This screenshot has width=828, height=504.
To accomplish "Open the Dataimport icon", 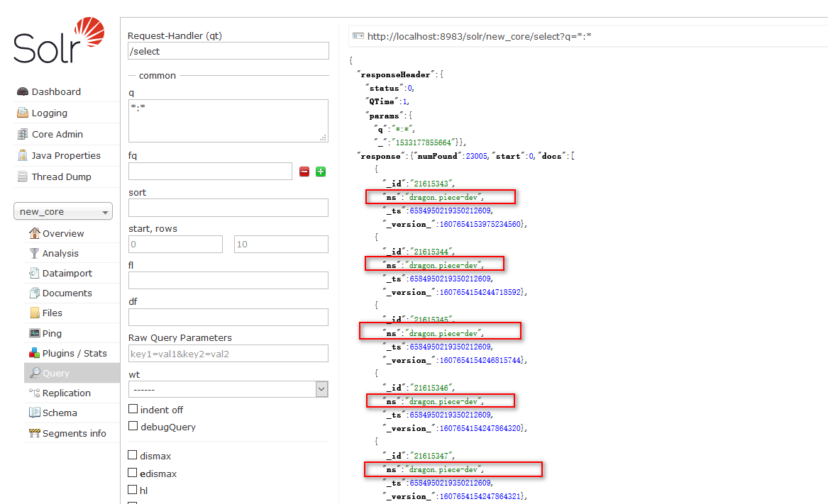I will click(34, 274).
